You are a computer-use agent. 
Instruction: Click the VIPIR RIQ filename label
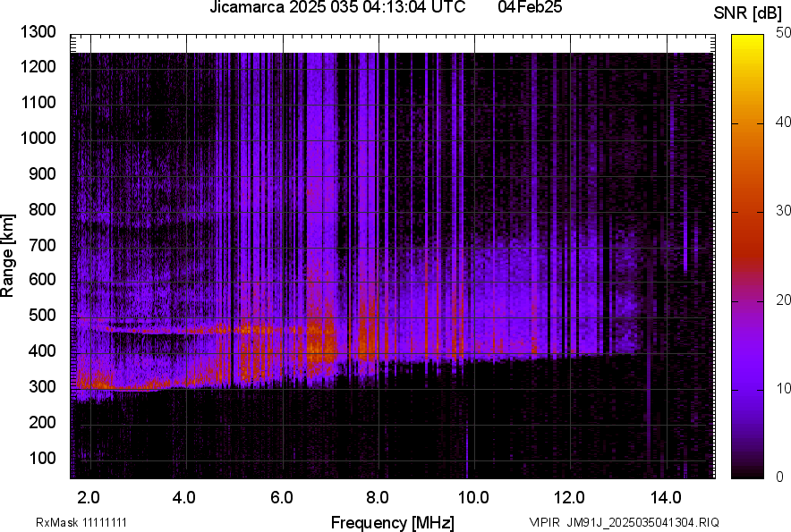tap(624, 522)
